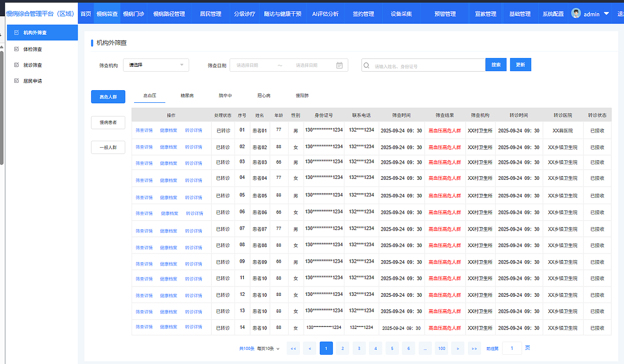Click the magnifier icon in search box
This screenshot has width=624, height=364.
coord(366,65)
